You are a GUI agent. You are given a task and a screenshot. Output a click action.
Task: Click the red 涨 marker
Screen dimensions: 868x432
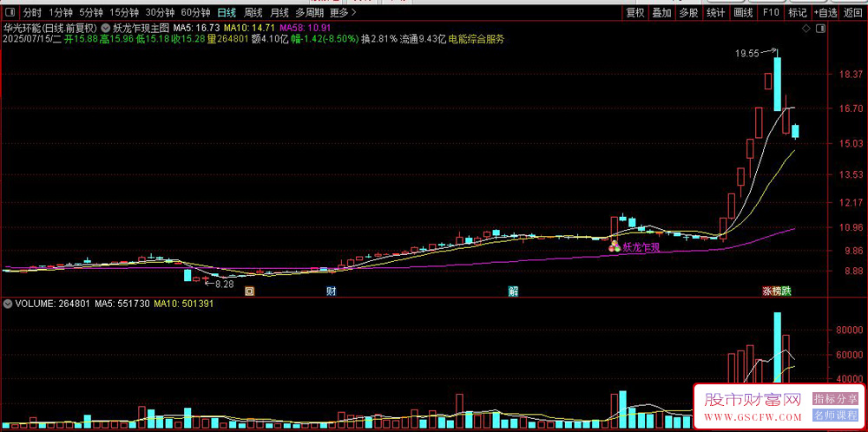(767, 291)
